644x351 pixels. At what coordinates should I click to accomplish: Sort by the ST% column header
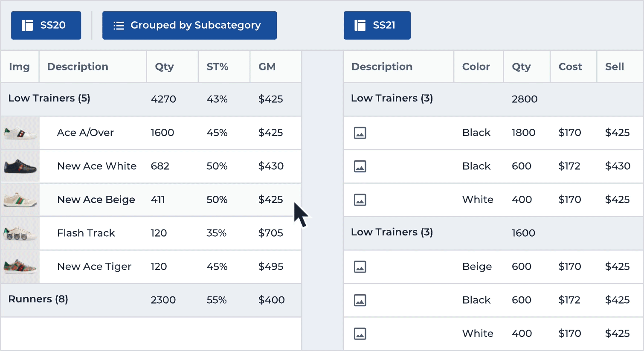tap(217, 67)
